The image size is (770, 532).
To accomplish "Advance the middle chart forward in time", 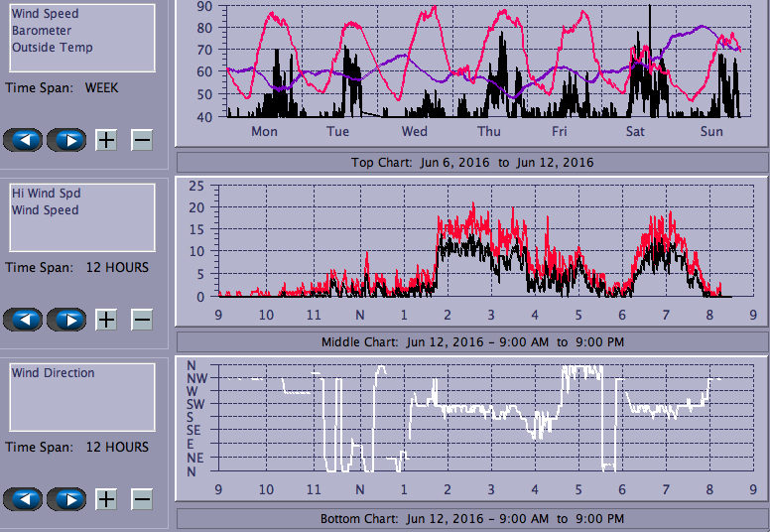I will coord(66,320).
